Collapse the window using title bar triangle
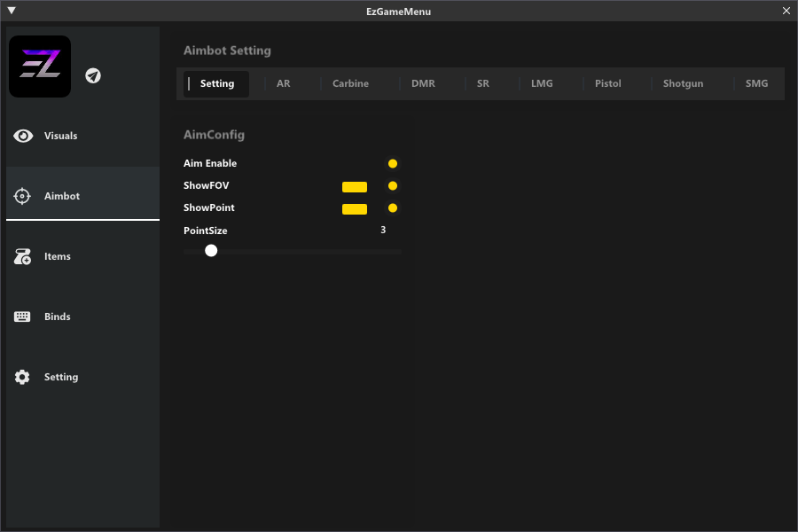This screenshot has height=532, width=798. pos(12,10)
